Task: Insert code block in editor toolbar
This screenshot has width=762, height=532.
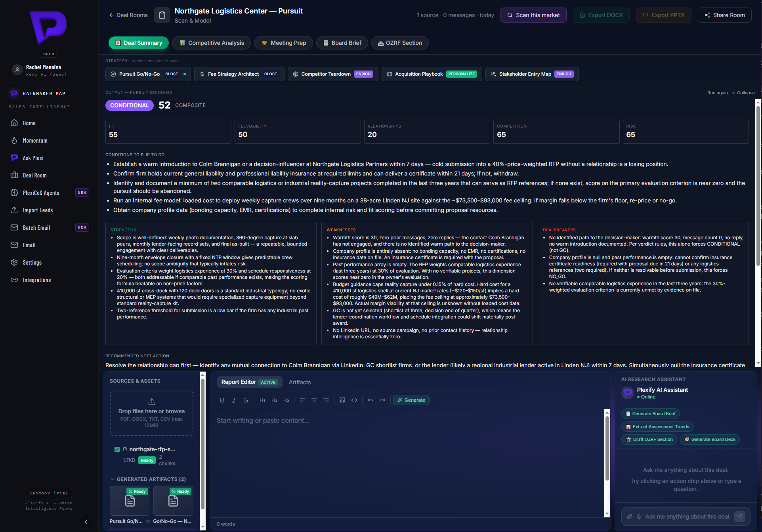Action: click(x=354, y=400)
